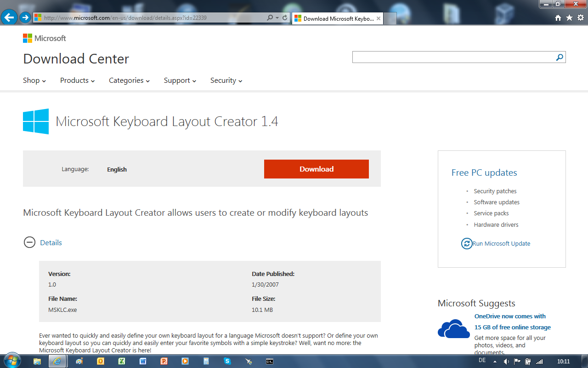Open the browser Tools gear icon
This screenshot has width=588, height=368.
point(580,17)
